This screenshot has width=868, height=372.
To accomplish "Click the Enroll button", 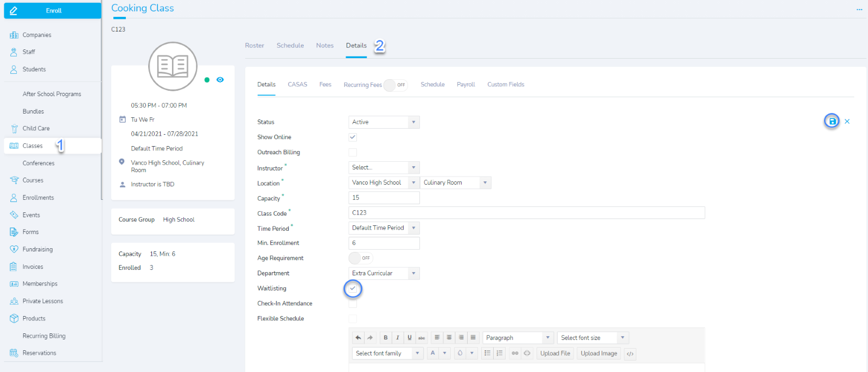I will coord(53,11).
